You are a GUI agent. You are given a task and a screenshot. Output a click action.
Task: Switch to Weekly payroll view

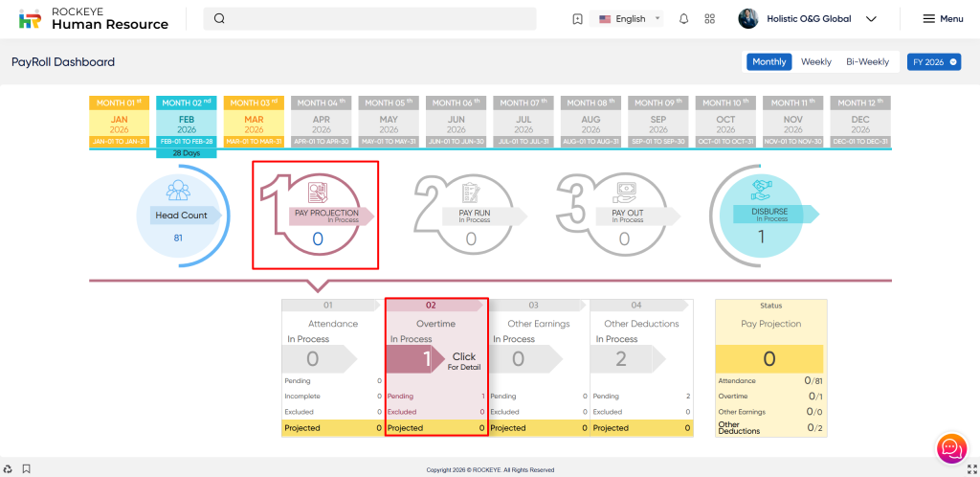[x=815, y=61]
